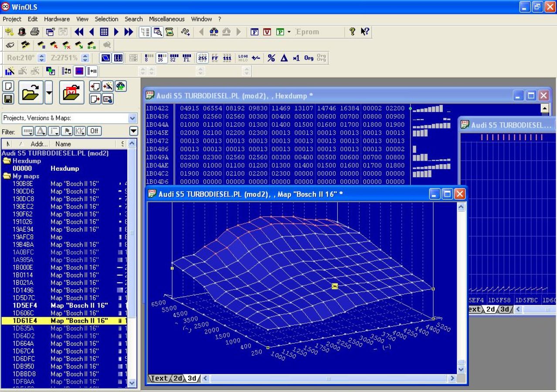
Task: Open the question mark help icon
Action: coord(352,32)
